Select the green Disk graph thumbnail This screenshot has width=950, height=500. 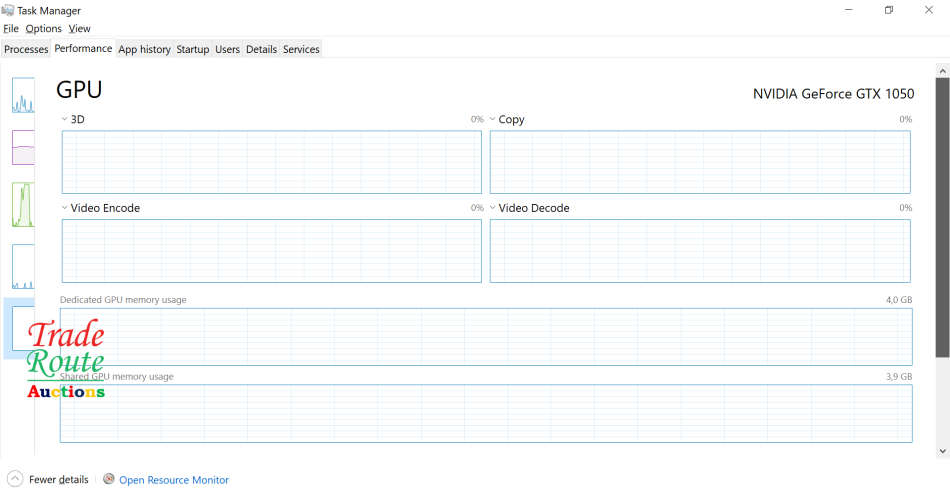(22, 204)
